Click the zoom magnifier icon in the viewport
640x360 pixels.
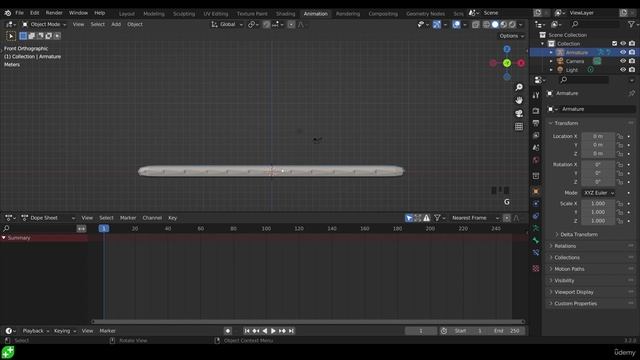[x=519, y=87]
